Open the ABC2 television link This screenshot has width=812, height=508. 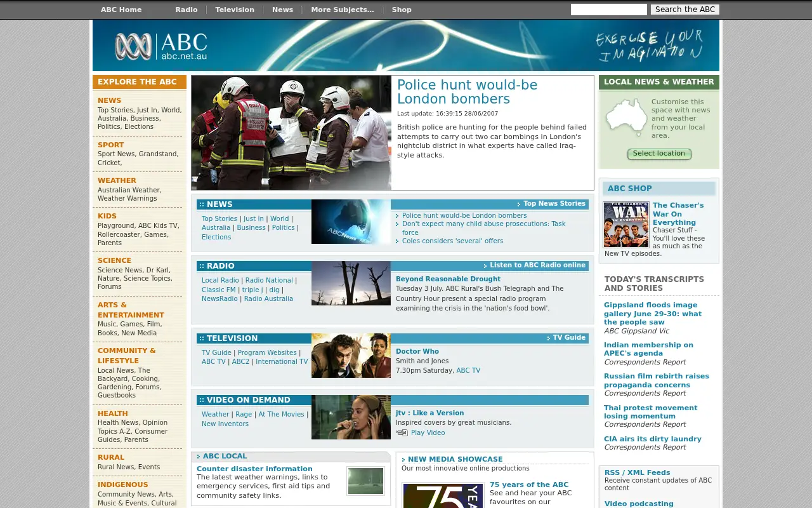click(x=240, y=362)
